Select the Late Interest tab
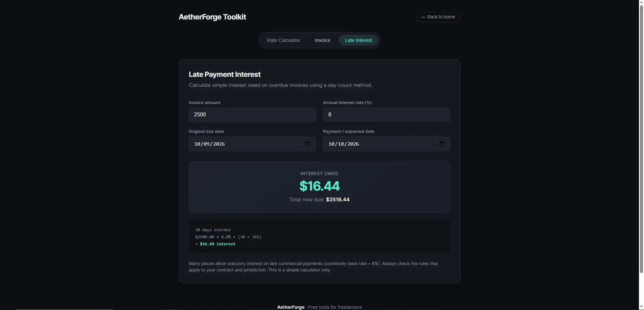This screenshot has height=310, width=644. click(358, 40)
